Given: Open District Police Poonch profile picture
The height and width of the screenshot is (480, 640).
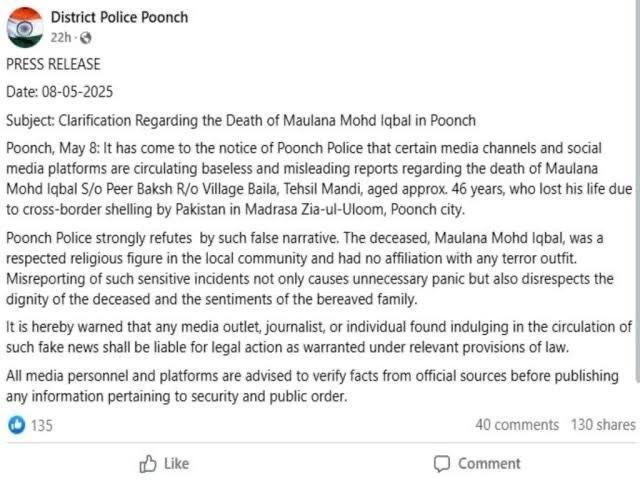Looking at the screenshot, I should (25, 27).
